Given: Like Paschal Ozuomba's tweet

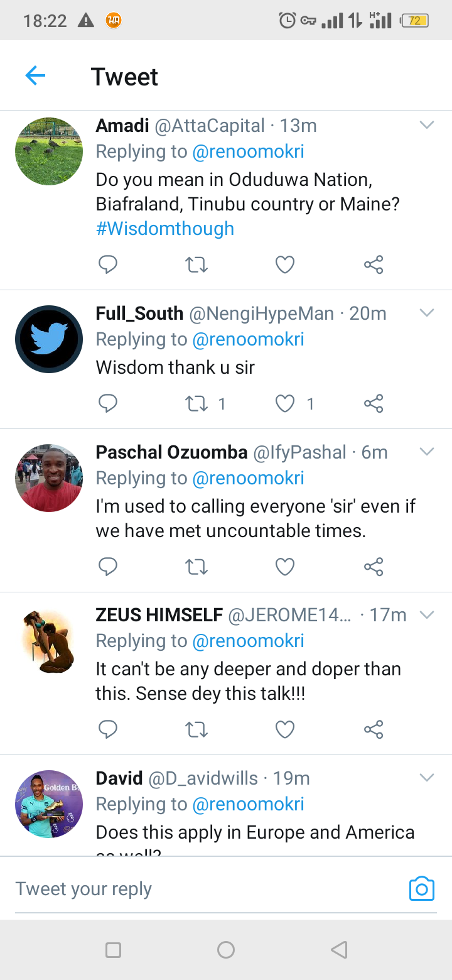Looking at the screenshot, I should (x=285, y=567).
